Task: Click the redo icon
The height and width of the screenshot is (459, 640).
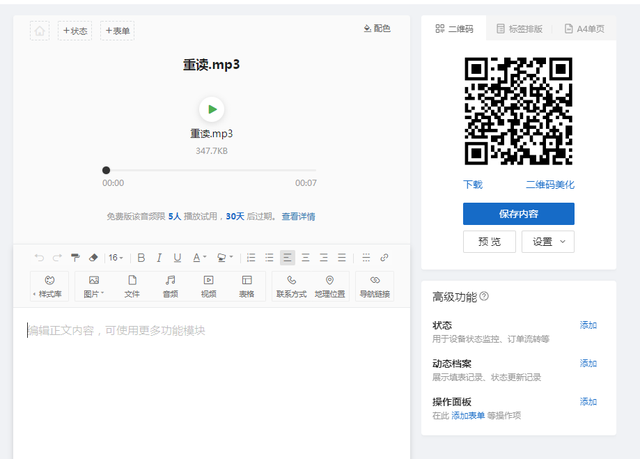Action: 57,257
